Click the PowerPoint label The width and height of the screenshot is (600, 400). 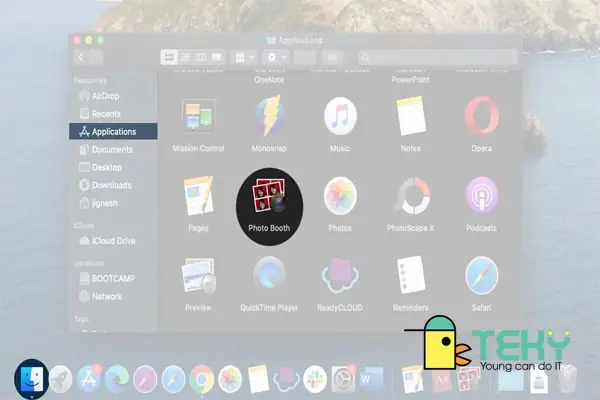411,80
